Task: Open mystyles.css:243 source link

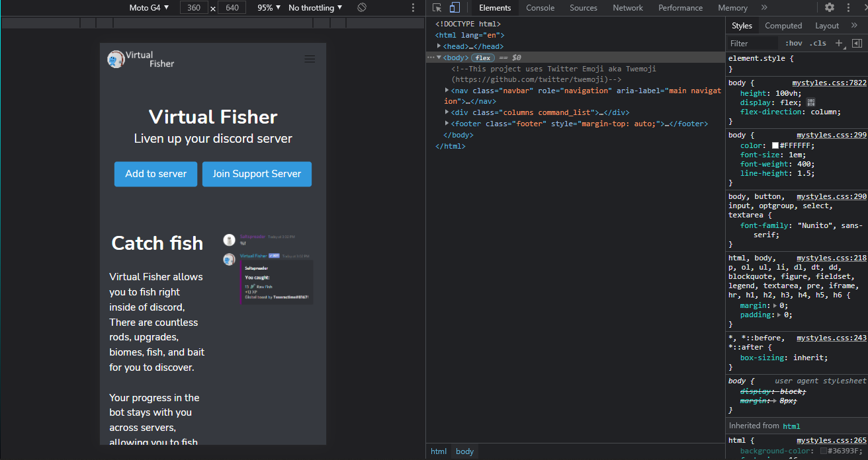Action: (x=832, y=338)
